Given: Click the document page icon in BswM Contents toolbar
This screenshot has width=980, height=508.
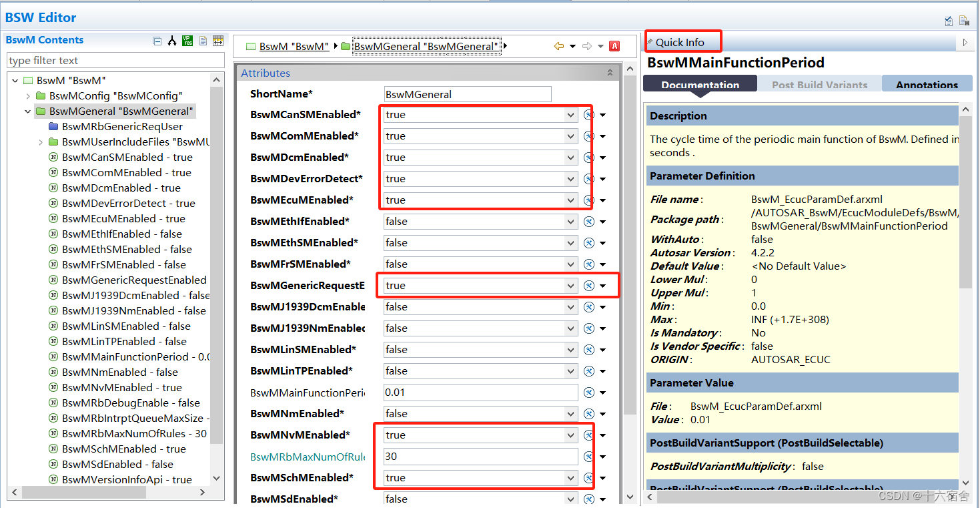Looking at the screenshot, I should 203,41.
